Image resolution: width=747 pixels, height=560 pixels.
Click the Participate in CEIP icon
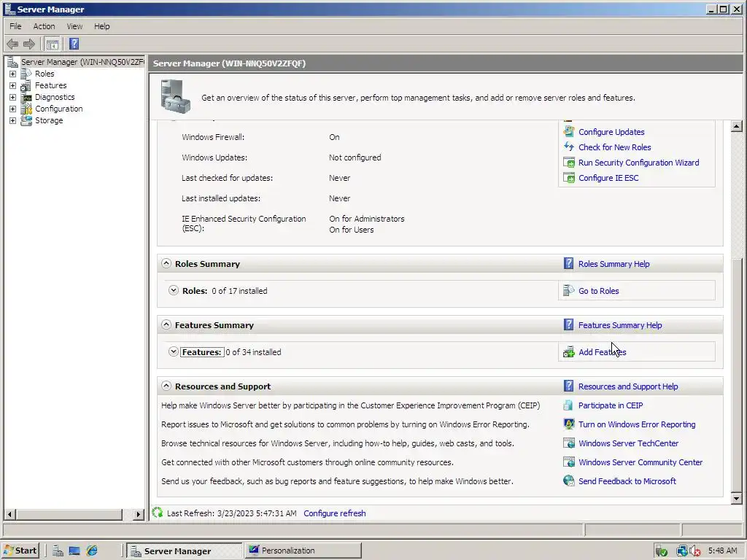pyautogui.click(x=568, y=405)
